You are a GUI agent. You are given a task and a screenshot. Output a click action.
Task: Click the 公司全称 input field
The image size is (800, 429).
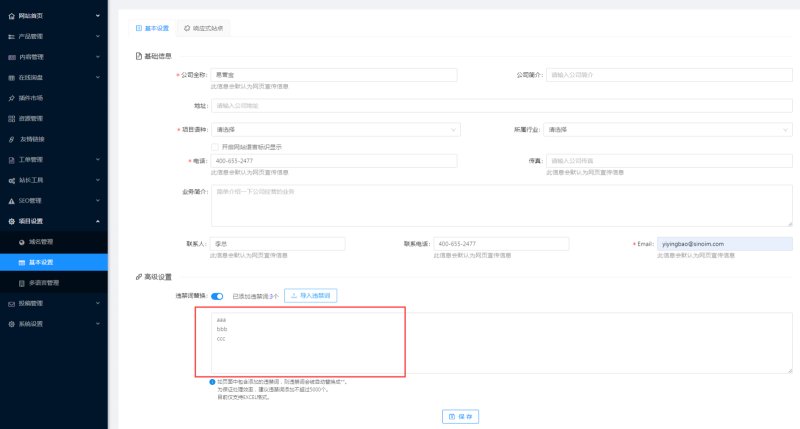click(333, 75)
